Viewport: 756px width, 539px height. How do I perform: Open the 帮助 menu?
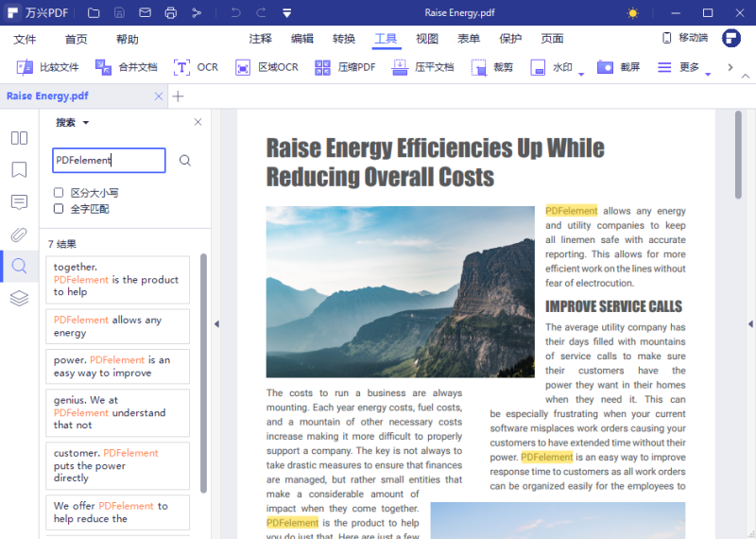tap(128, 39)
